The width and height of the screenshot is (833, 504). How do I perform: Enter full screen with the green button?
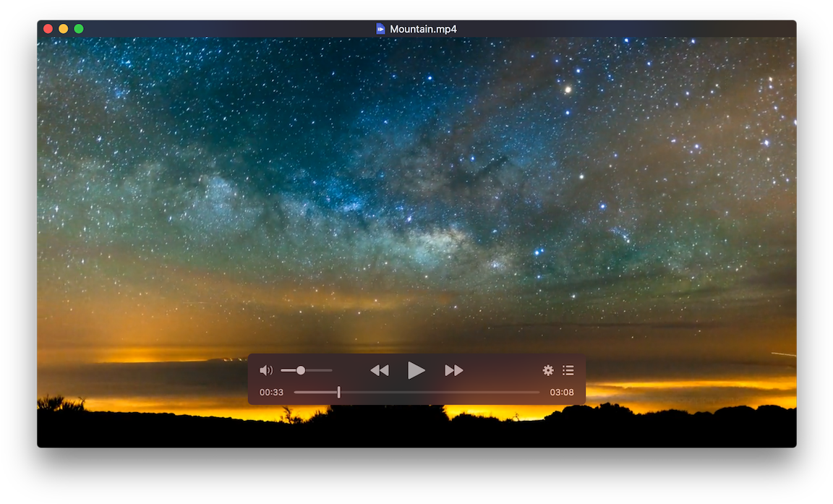[x=79, y=29]
